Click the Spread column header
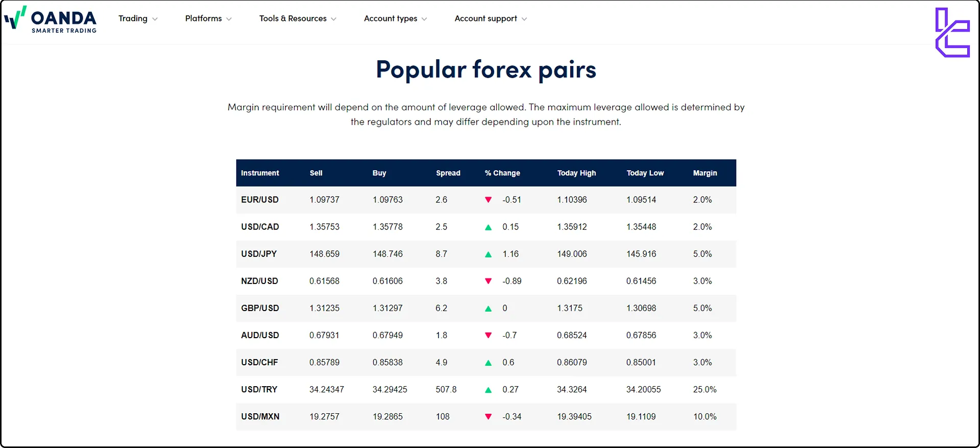Viewport: 980px width, 448px height. 448,173
